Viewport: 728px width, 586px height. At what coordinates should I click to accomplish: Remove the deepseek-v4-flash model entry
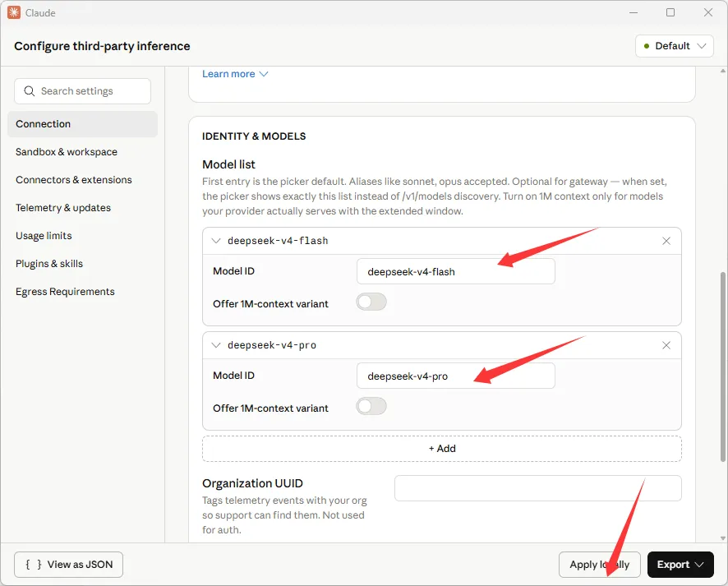666,241
